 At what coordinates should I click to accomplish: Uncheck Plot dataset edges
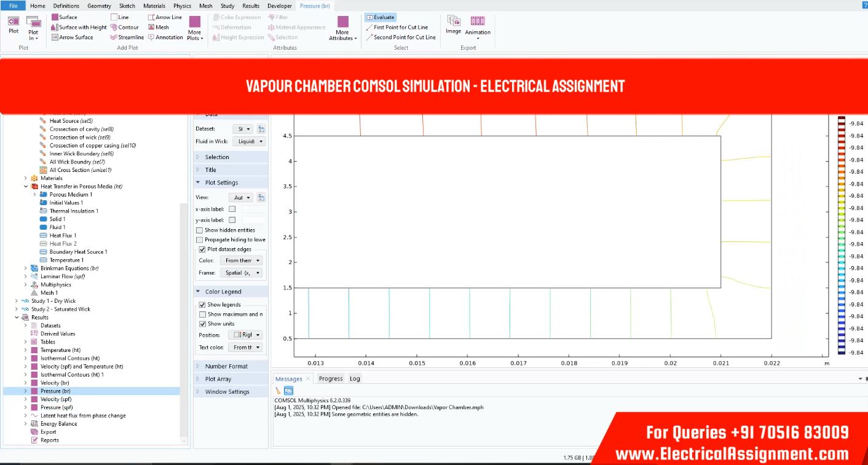(x=202, y=249)
